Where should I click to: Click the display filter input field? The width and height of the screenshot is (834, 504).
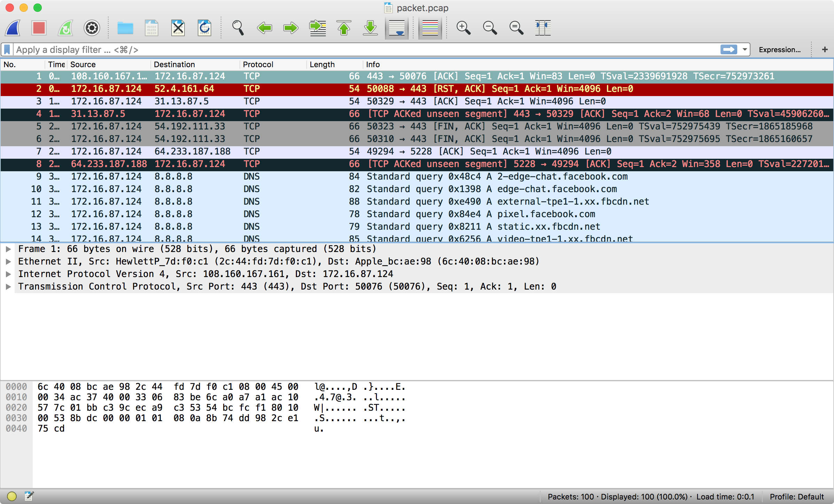348,49
